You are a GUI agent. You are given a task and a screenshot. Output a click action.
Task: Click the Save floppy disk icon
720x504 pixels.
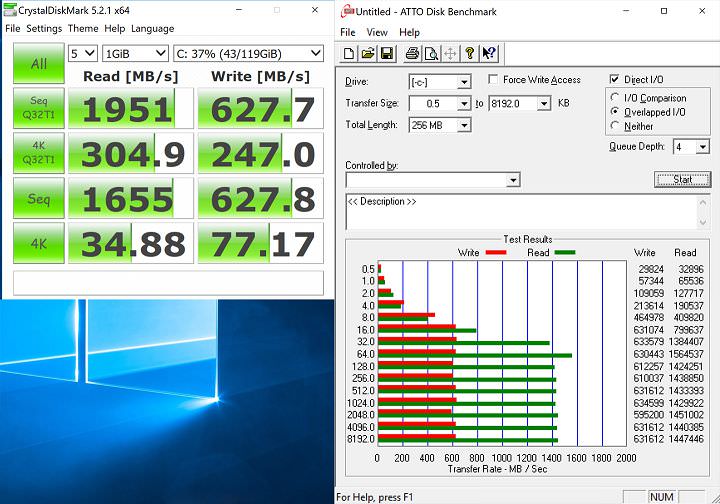tap(386, 54)
